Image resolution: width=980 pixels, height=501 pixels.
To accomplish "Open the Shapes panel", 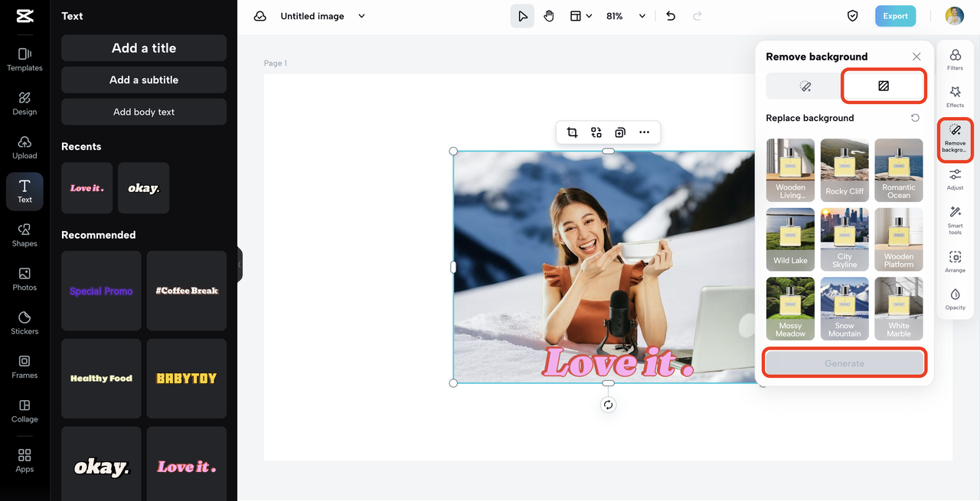I will click(x=24, y=236).
